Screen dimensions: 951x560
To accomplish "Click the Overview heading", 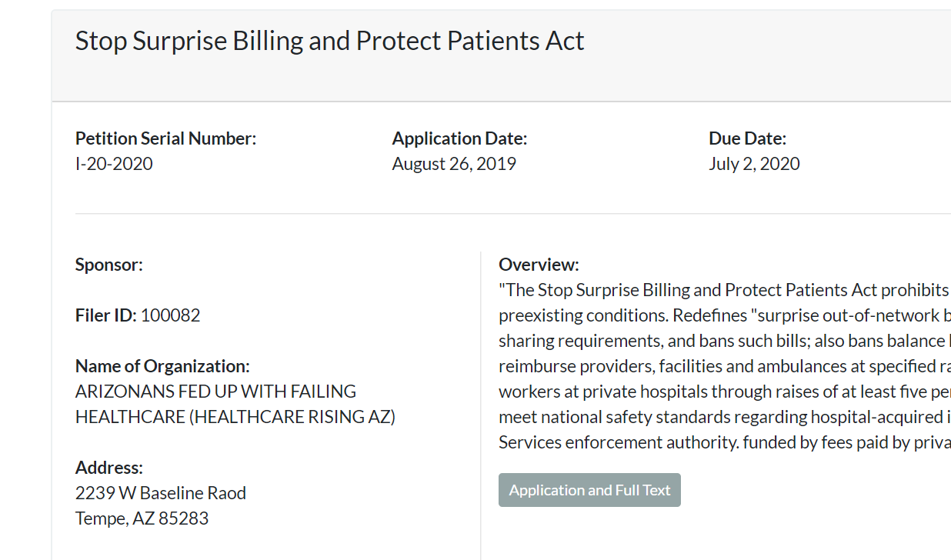I will coord(539,265).
